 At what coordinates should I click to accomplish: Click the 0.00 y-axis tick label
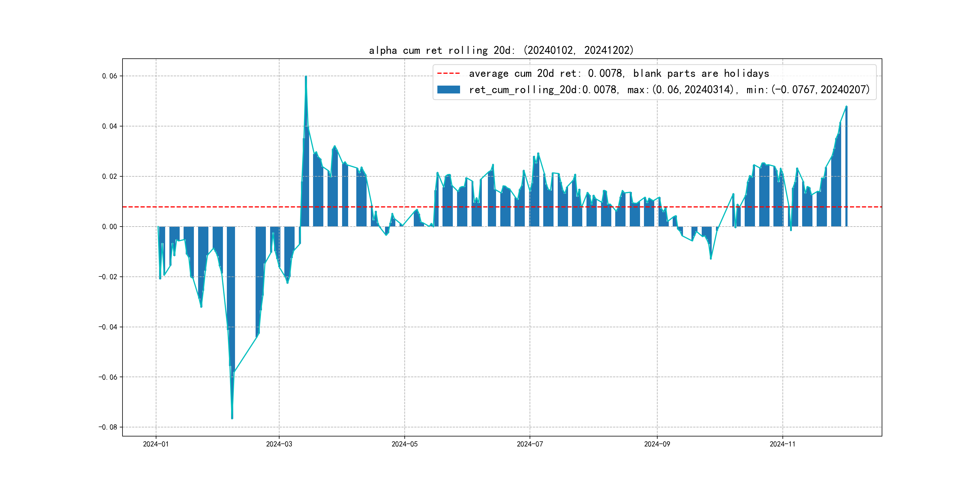tap(109, 227)
